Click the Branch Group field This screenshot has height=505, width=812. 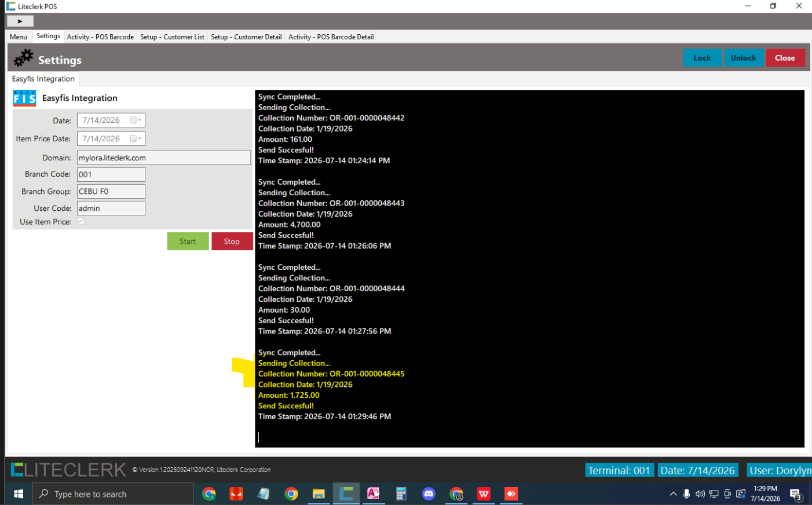coord(111,191)
